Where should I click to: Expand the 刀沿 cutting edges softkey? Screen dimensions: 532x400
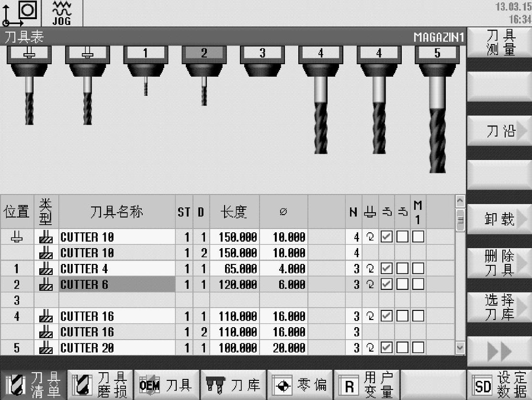499,131
